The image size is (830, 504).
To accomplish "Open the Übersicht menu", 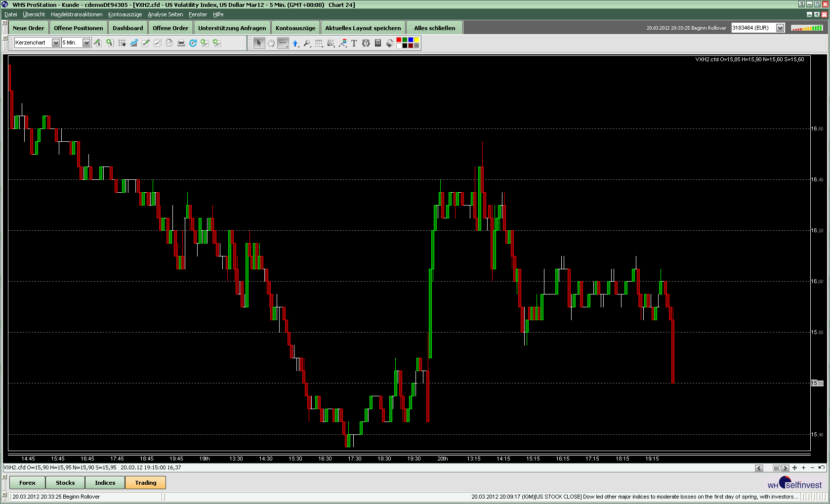I will (34, 14).
